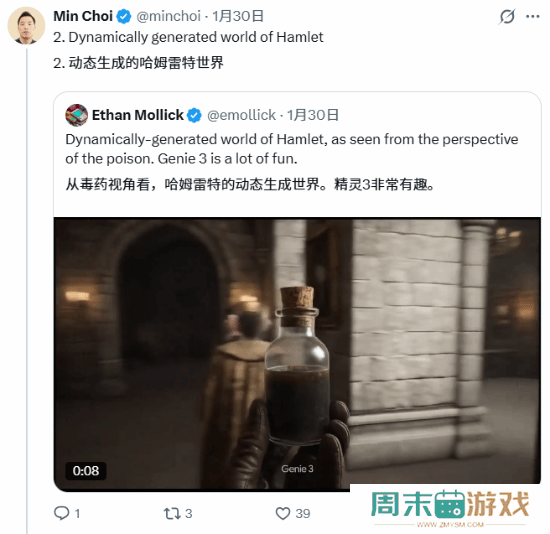Screen dimensions: 550x534
Task: Select the translated text 动态生成的哈姆雷特世界
Action: [x=146, y=63]
